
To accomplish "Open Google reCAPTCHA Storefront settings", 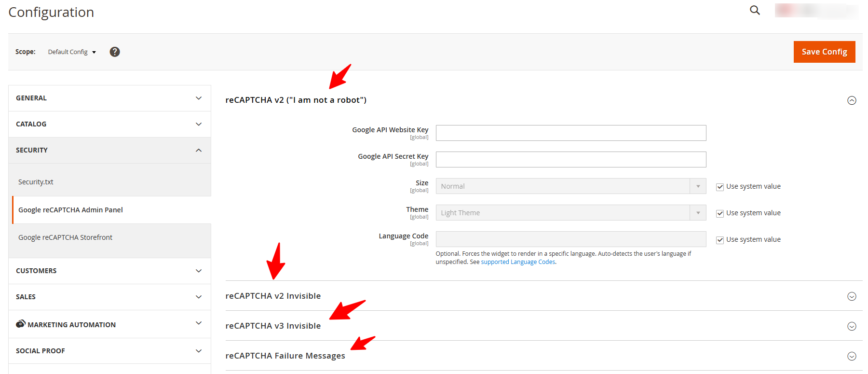I will 65,237.
